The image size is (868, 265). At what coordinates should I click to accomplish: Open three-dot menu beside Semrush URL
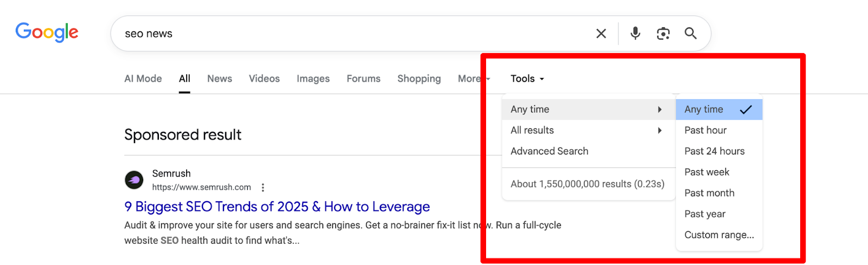263,188
